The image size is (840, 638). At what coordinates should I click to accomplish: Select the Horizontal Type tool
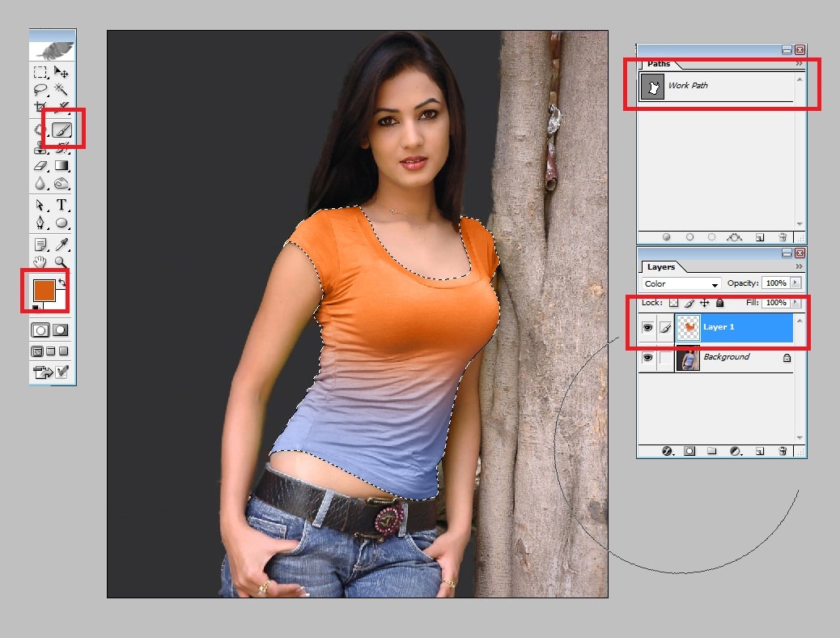tap(62, 205)
